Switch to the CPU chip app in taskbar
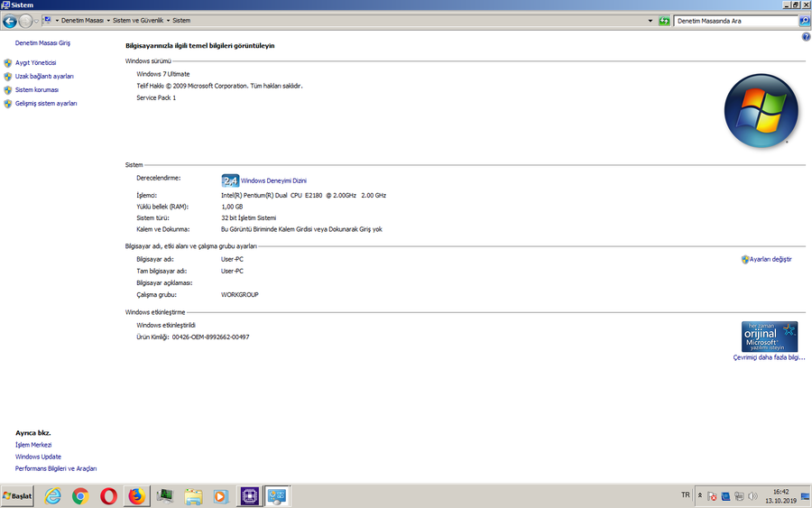 pos(249,496)
